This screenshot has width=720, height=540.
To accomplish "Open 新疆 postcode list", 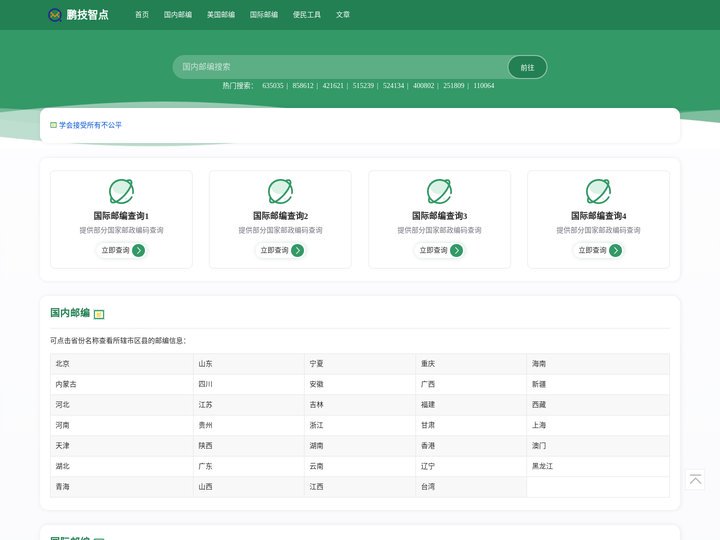I will 539,384.
